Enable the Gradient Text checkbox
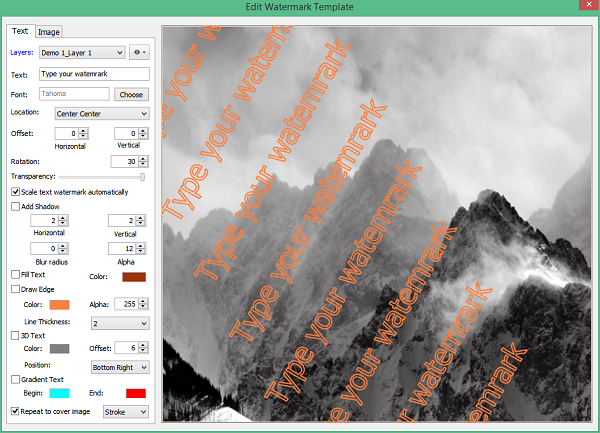Viewport: 600px width, 433px height. [x=15, y=379]
